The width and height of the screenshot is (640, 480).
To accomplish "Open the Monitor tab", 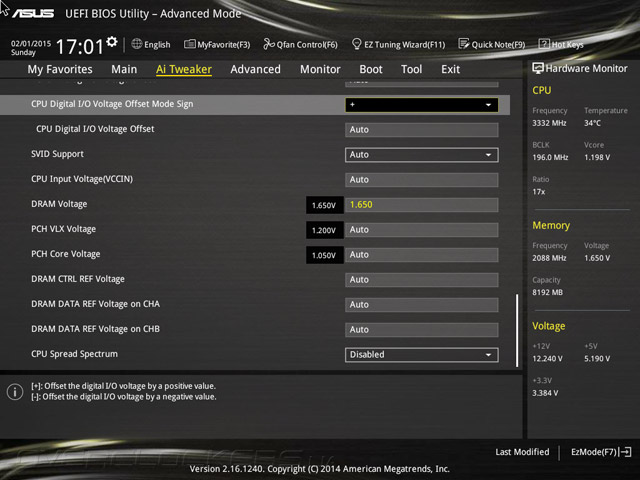I will pyautogui.click(x=320, y=69).
